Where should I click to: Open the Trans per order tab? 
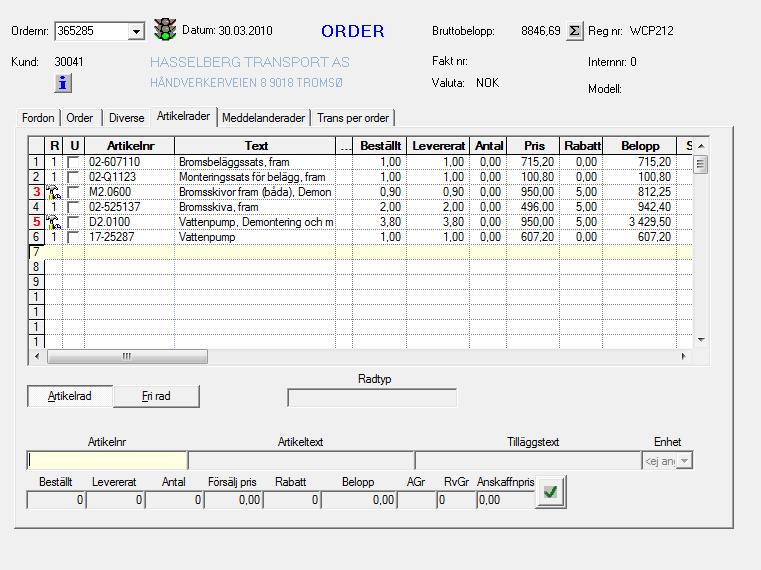(353, 118)
